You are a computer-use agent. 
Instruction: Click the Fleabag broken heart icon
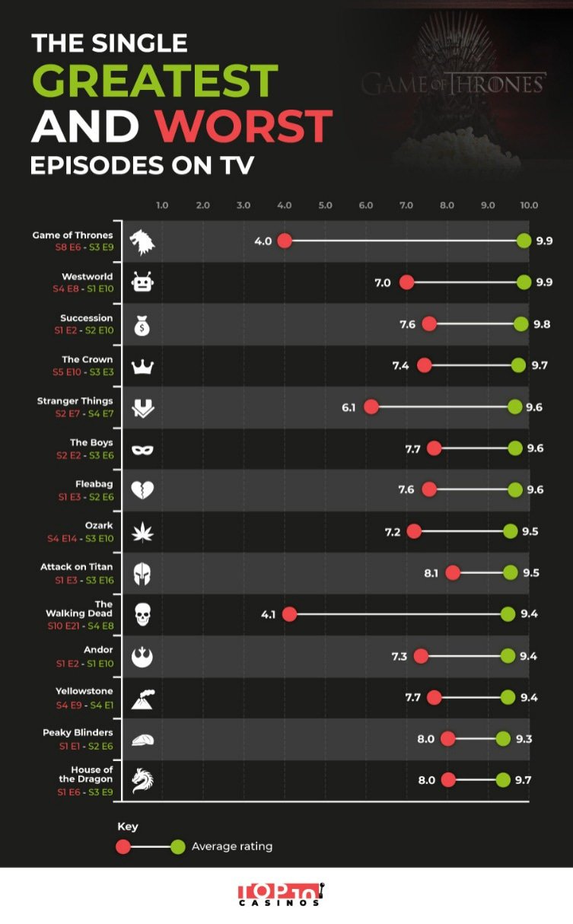(142, 491)
